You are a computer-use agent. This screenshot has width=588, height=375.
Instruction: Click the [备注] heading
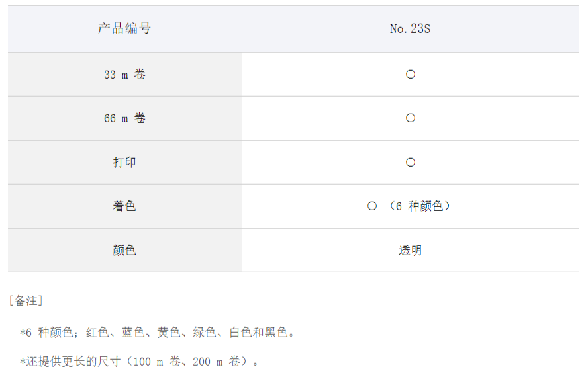click(26, 301)
